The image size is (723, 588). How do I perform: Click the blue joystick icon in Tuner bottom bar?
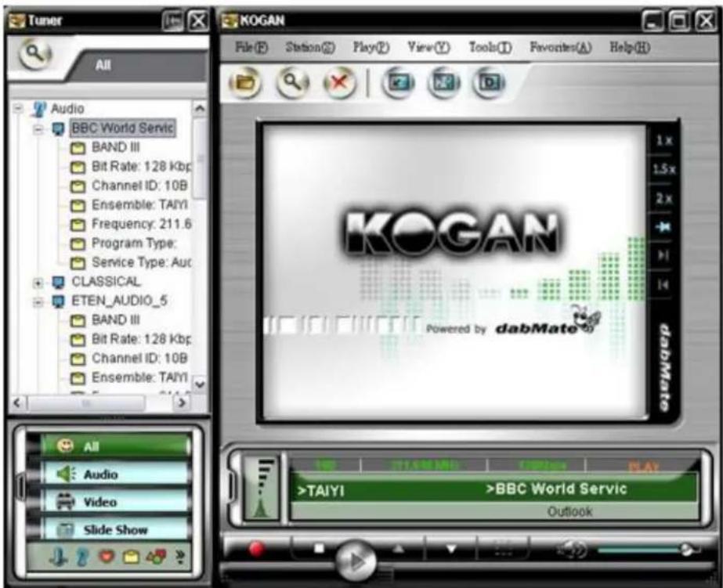[x=59, y=556]
